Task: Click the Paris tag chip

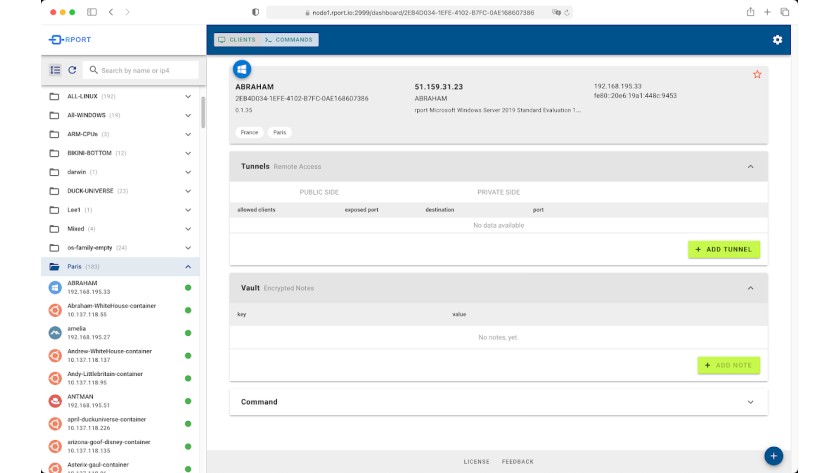Action: pos(280,132)
